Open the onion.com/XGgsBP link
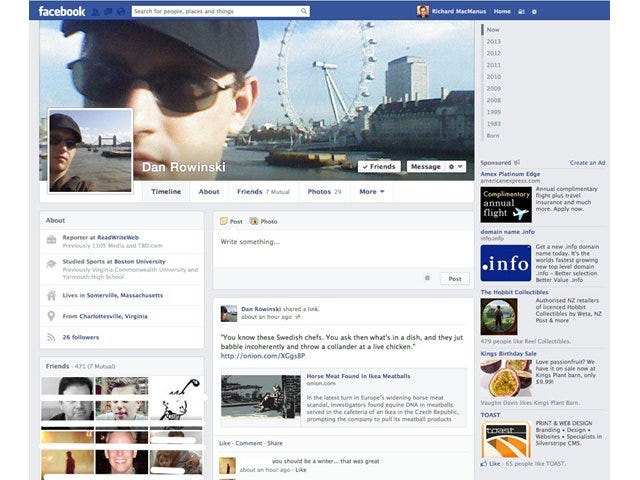Screen dimensions: 640x480 tap(262, 356)
